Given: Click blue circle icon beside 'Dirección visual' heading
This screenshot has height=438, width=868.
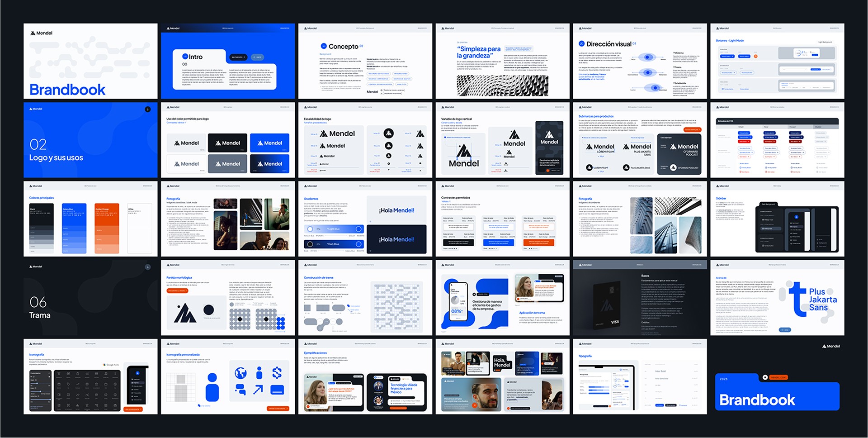Looking at the screenshot, I should [582, 44].
